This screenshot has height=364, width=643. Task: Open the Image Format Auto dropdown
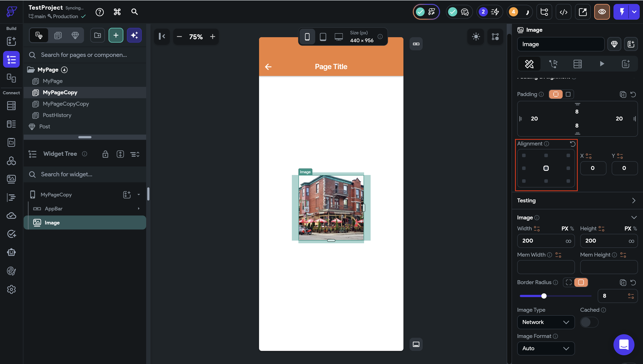[545, 348]
